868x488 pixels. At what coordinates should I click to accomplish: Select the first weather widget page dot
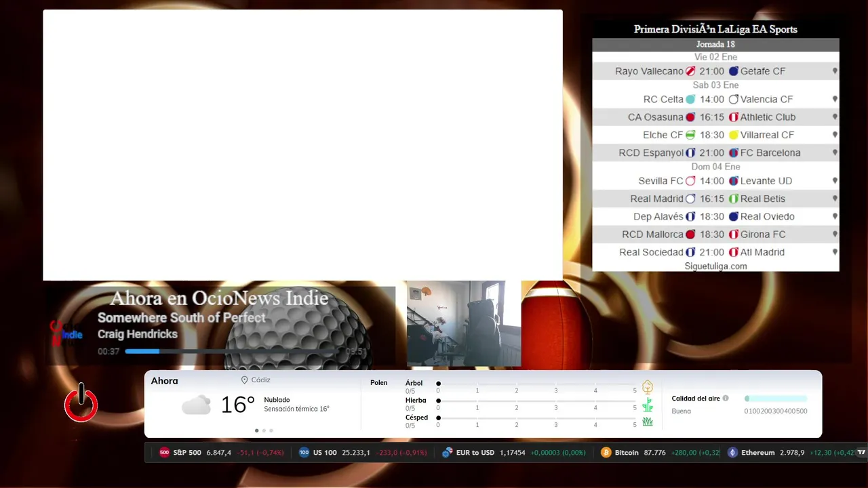(x=256, y=430)
